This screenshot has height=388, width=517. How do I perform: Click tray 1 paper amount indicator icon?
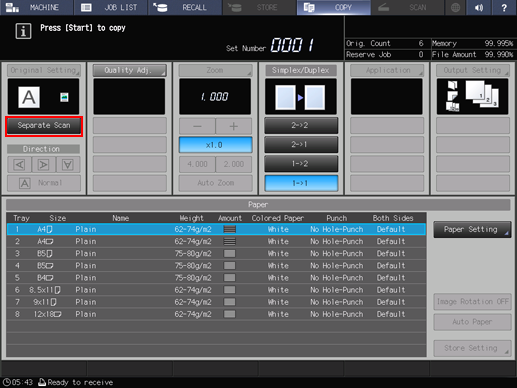tap(230, 229)
